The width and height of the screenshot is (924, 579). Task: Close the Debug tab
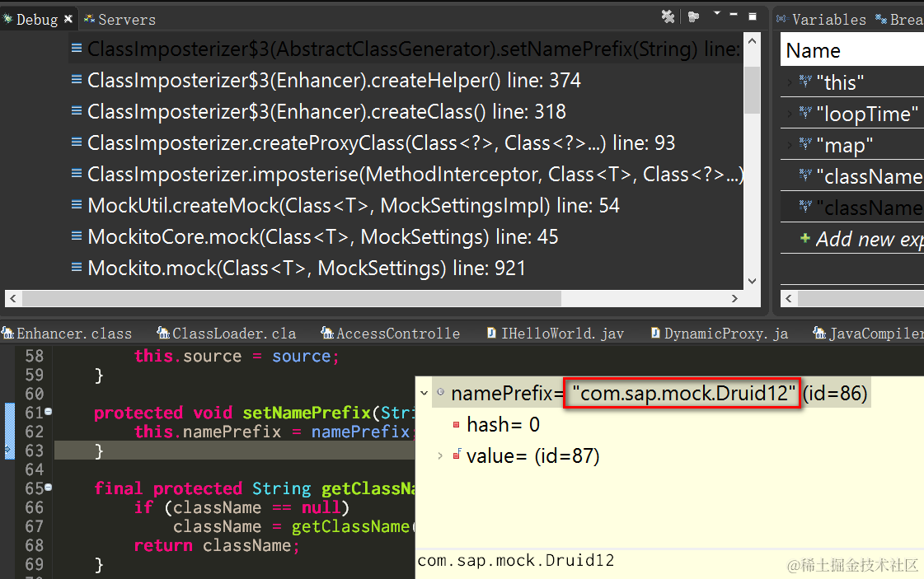click(x=68, y=19)
